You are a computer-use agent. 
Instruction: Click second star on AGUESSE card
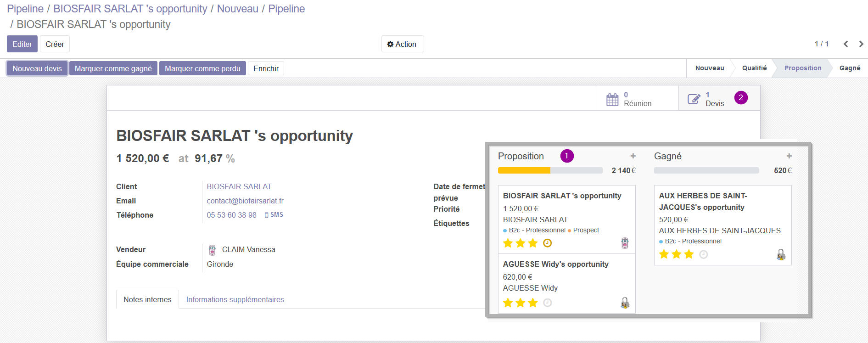pyautogui.click(x=520, y=303)
